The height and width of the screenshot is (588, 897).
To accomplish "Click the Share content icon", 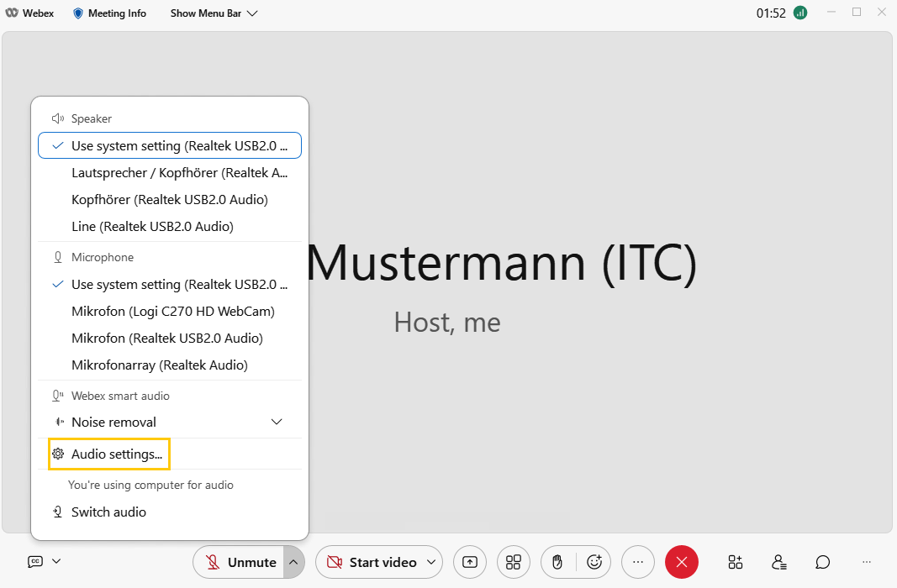I will pos(470,562).
